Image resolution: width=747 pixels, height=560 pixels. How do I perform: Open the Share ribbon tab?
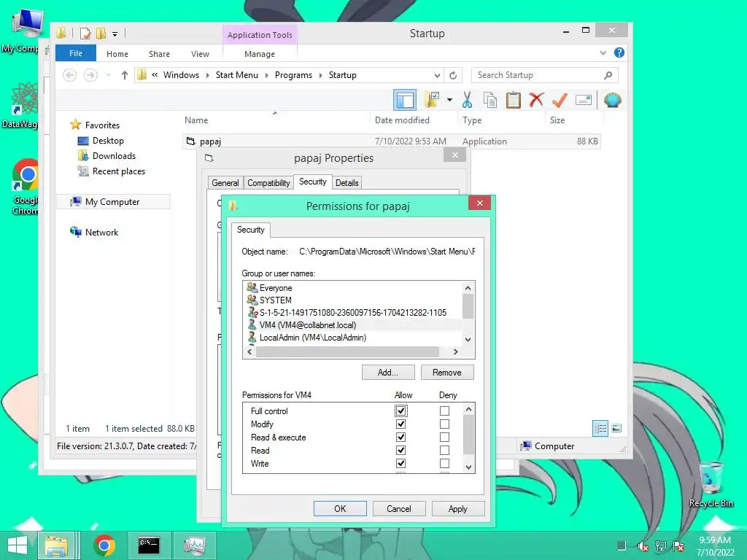click(x=159, y=54)
